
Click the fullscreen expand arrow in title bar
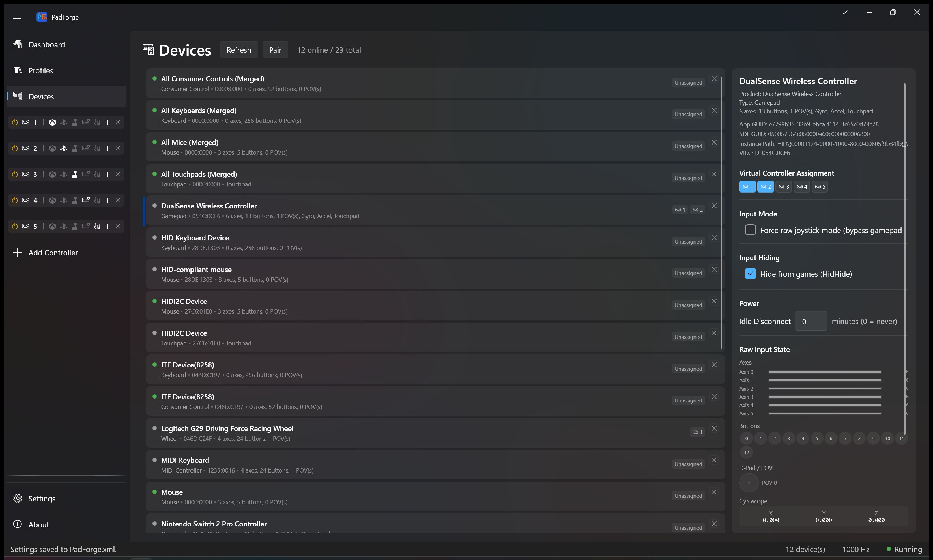pos(846,12)
